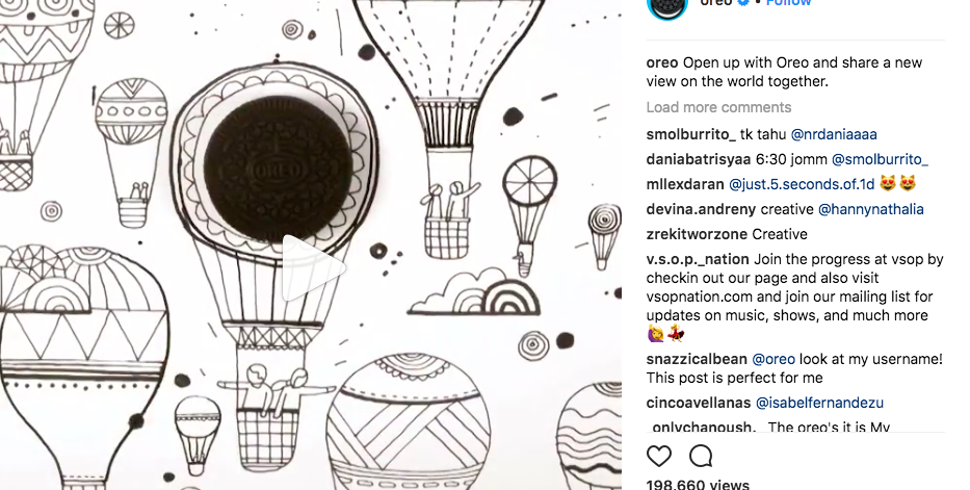The height and width of the screenshot is (490, 970).
Task: Open the @nrdaniaaa mention
Action: pyautogui.click(x=834, y=134)
